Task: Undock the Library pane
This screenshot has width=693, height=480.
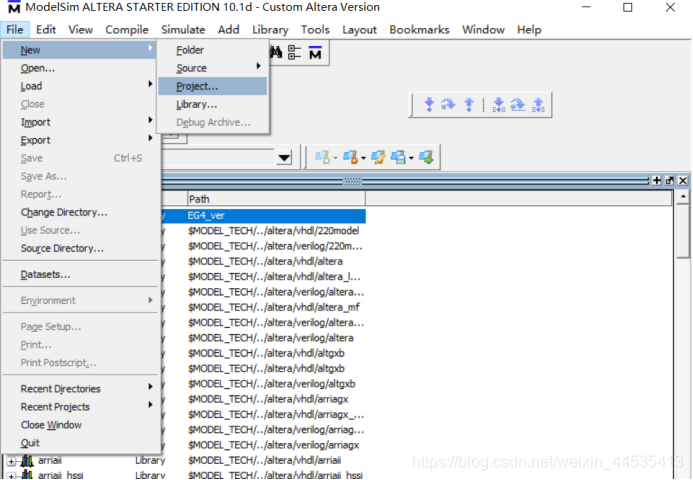Action: (670, 180)
